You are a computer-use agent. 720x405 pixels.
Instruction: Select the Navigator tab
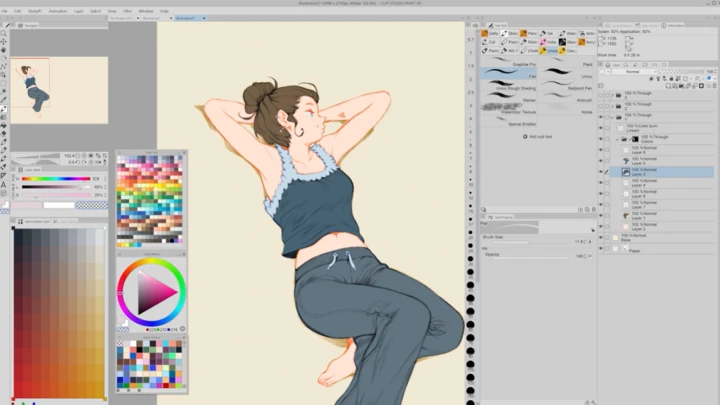point(28,25)
